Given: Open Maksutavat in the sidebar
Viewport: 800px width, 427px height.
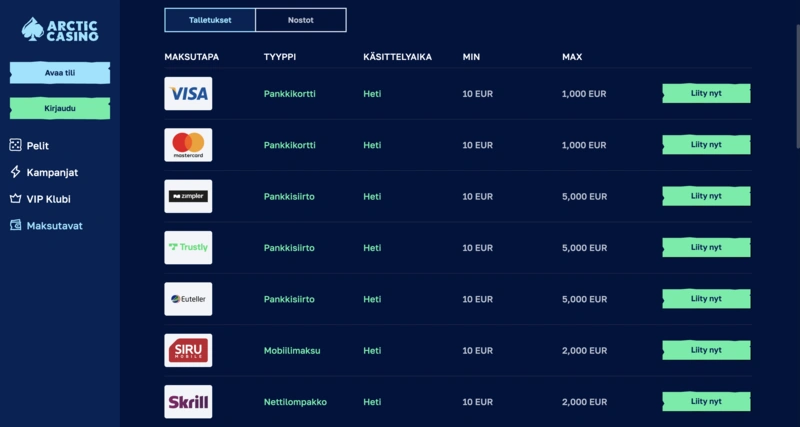Looking at the screenshot, I should [54, 226].
